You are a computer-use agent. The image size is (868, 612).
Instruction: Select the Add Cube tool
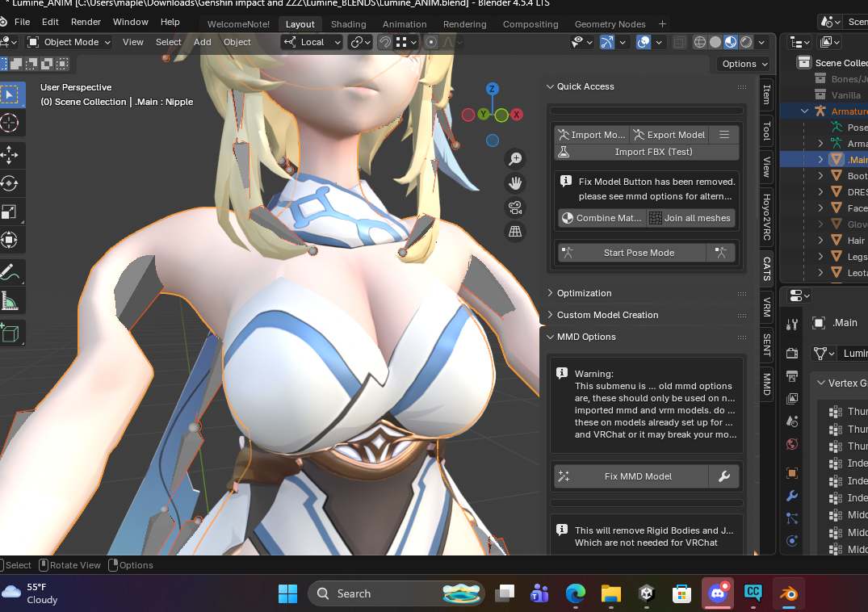[x=10, y=333]
